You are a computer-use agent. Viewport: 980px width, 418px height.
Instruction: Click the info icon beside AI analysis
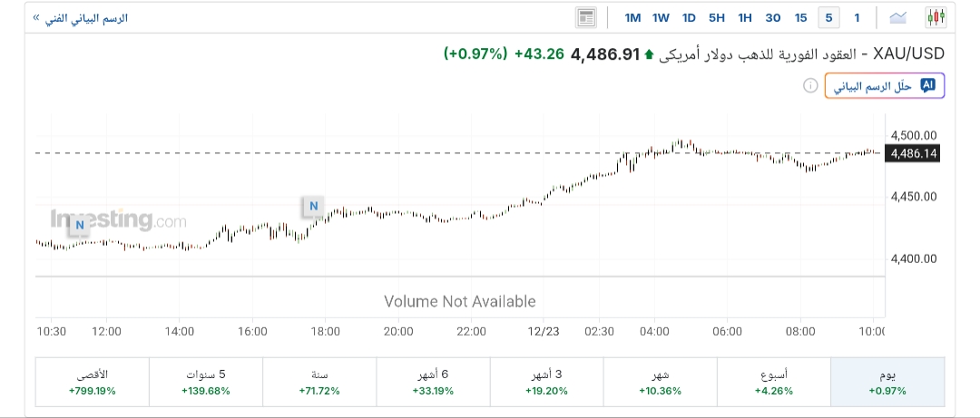[809, 85]
